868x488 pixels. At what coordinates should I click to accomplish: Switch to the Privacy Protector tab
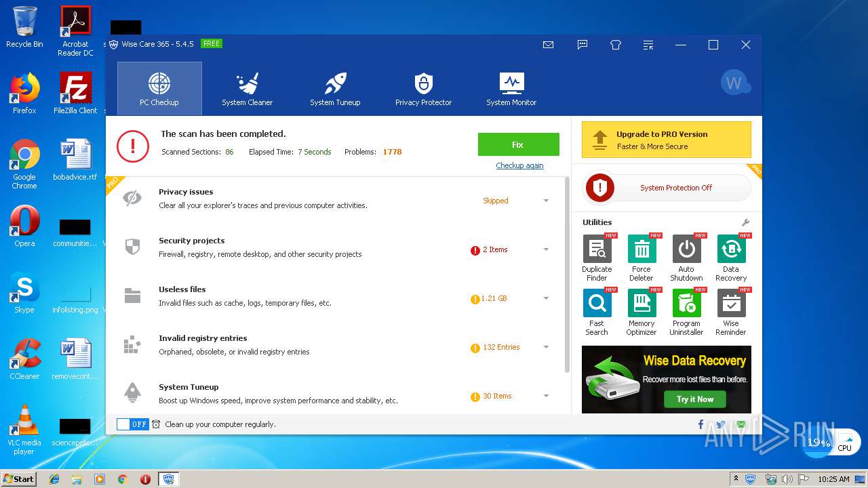tap(423, 89)
